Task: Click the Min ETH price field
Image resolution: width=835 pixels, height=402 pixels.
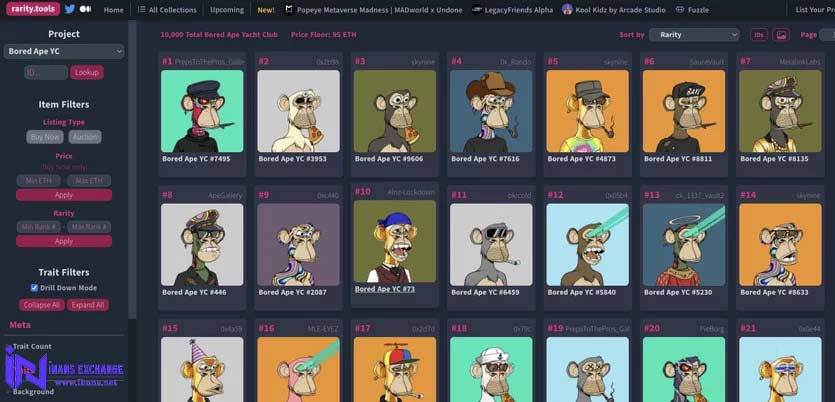Action: [38, 181]
